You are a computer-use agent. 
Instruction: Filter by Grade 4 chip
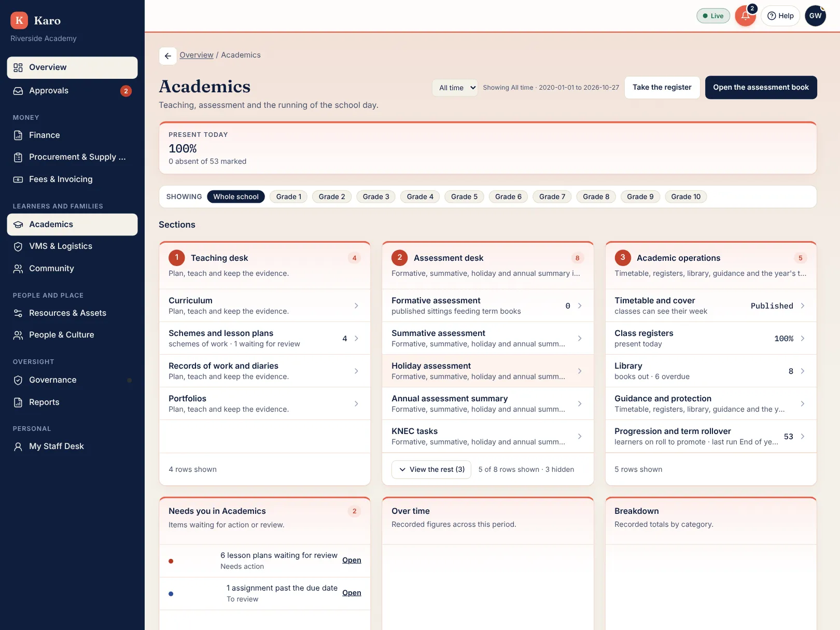pyautogui.click(x=420, y=197)
